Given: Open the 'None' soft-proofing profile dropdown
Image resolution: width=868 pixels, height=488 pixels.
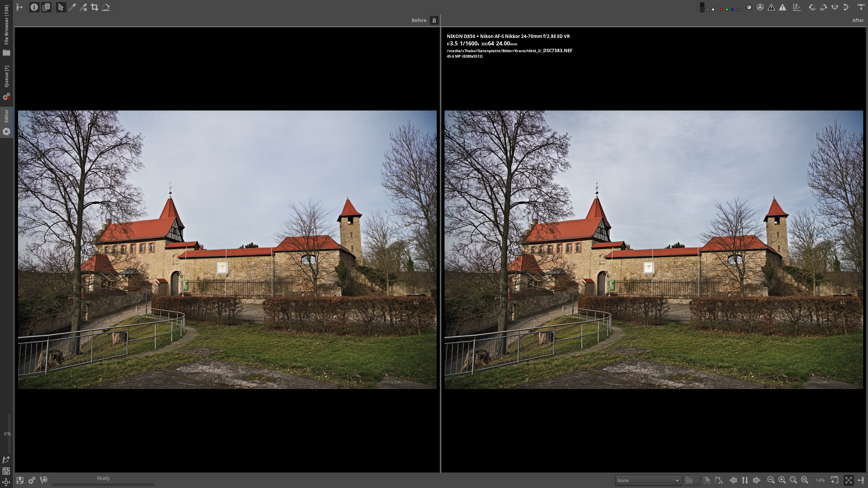Looking at the screenshot, I should point(648,480).
